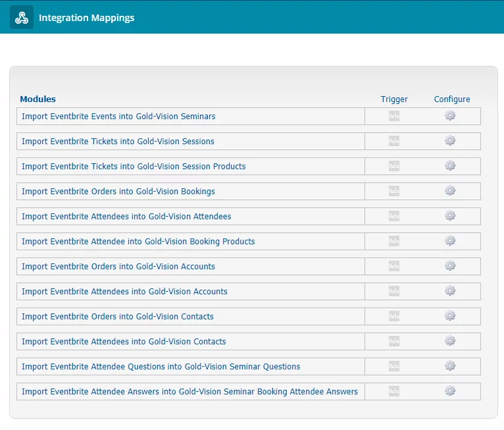Click Auto trigger for Tickets into Sessions
Viewport: 504px width, 430px height.
[x=394, y=141]
